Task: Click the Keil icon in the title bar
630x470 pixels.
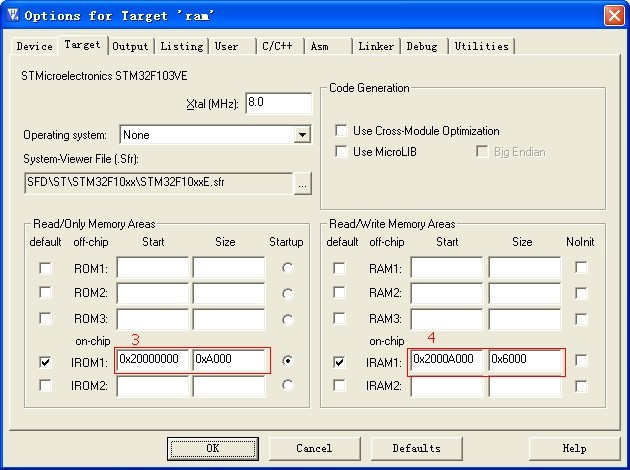Action: (x=13, y=15)
